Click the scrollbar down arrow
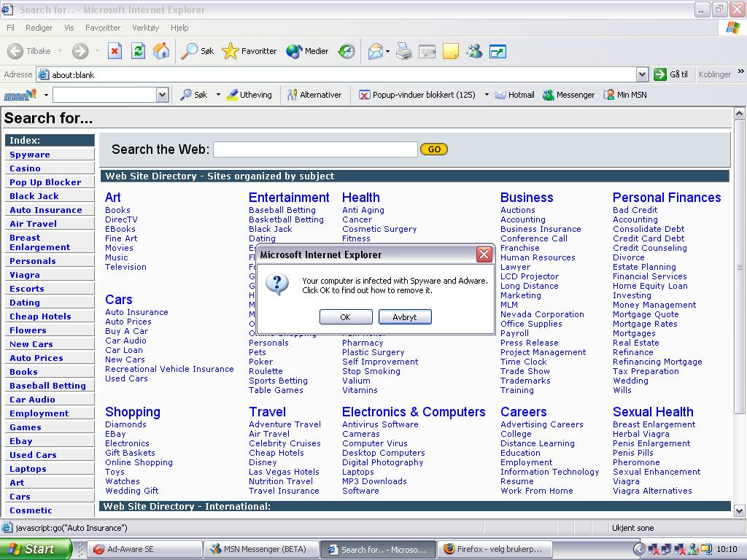Image resolution: width=747 pixels, height=560 pixels. pyautogui.click(x=739, y=511)
